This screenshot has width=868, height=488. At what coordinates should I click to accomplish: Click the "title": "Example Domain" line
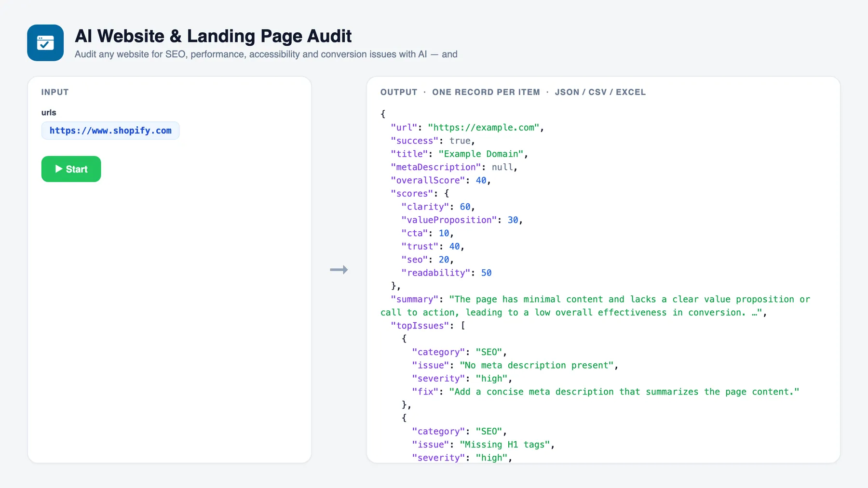coord(460,154)
